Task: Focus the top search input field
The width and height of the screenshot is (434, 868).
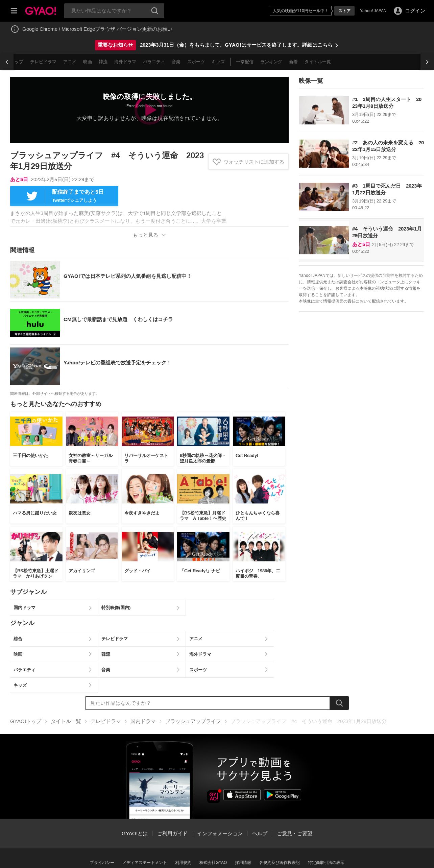Action: (107, 11)
